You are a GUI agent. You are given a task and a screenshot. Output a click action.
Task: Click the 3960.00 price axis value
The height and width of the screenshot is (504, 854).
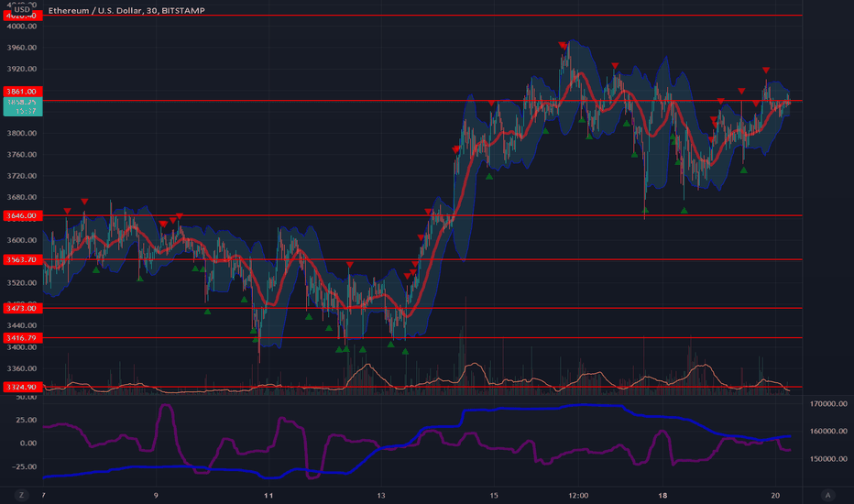22,48
